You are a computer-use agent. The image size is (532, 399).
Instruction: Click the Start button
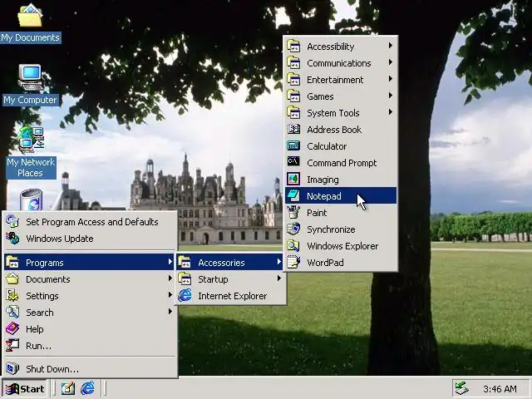click(x=25, y=388)
